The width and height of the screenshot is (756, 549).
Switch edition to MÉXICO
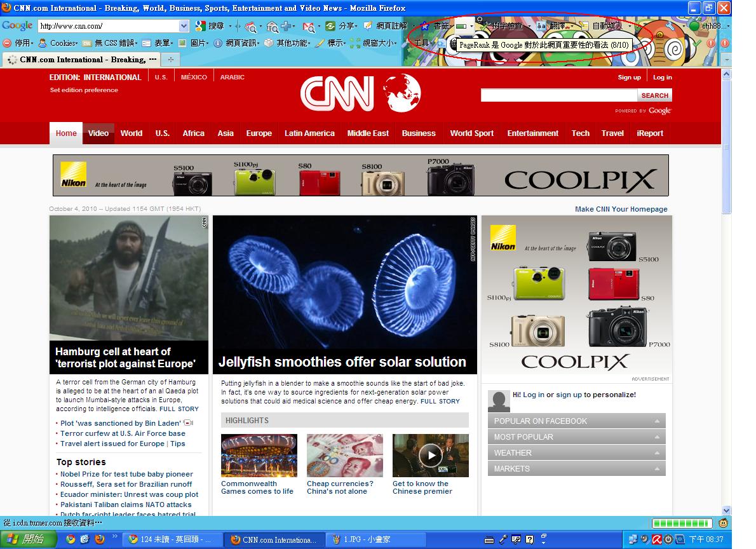point(194,77)
